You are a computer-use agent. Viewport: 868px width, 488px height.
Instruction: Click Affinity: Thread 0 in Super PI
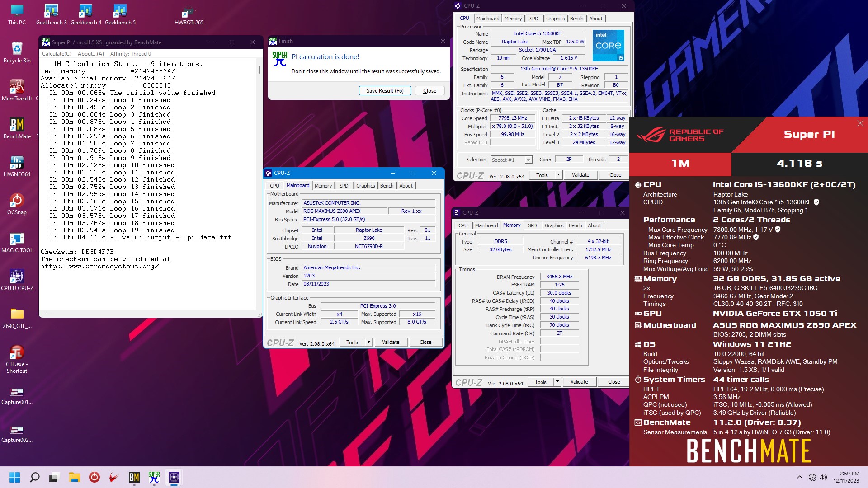(131, 54)
